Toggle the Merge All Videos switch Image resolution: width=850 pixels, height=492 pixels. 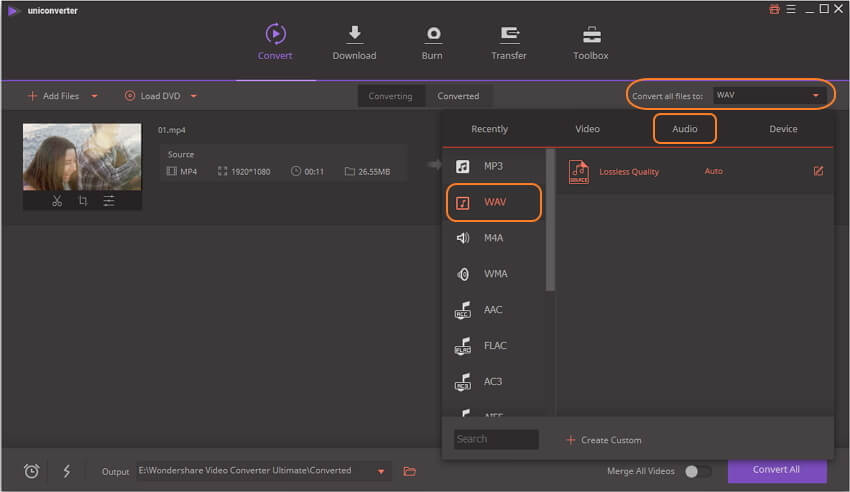[x=697, y=471]
